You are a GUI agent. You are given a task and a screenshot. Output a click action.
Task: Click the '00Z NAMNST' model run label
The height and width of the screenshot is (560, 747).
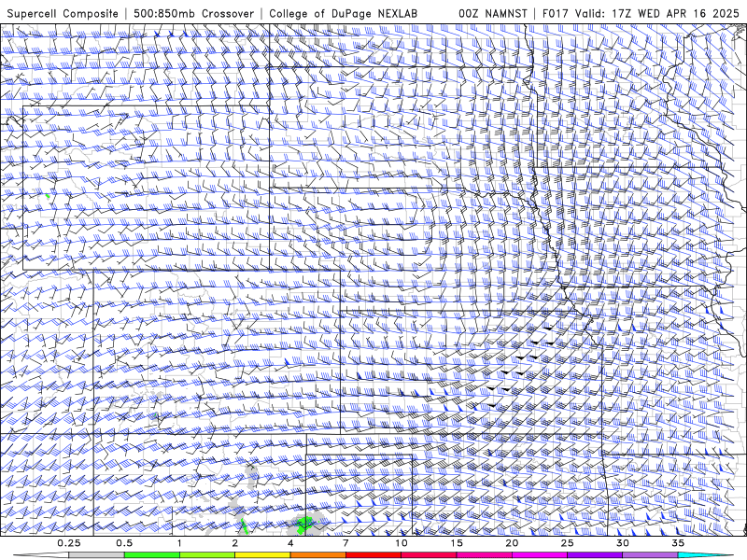tap(493, 13)
